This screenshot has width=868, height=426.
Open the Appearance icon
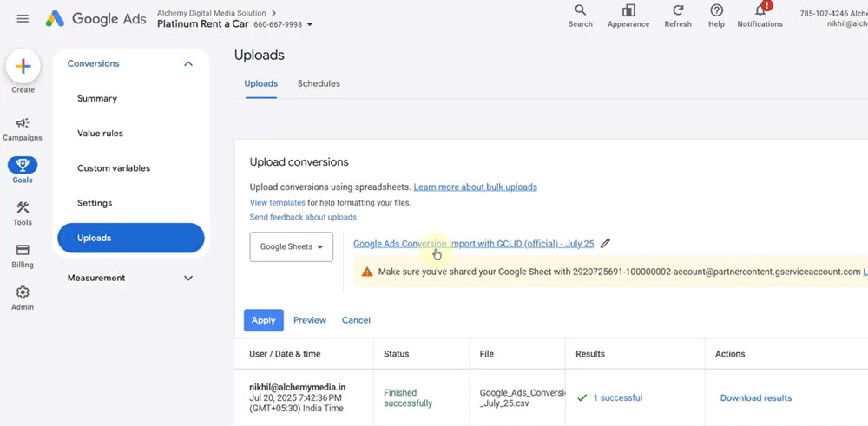[x=628, y=10]
